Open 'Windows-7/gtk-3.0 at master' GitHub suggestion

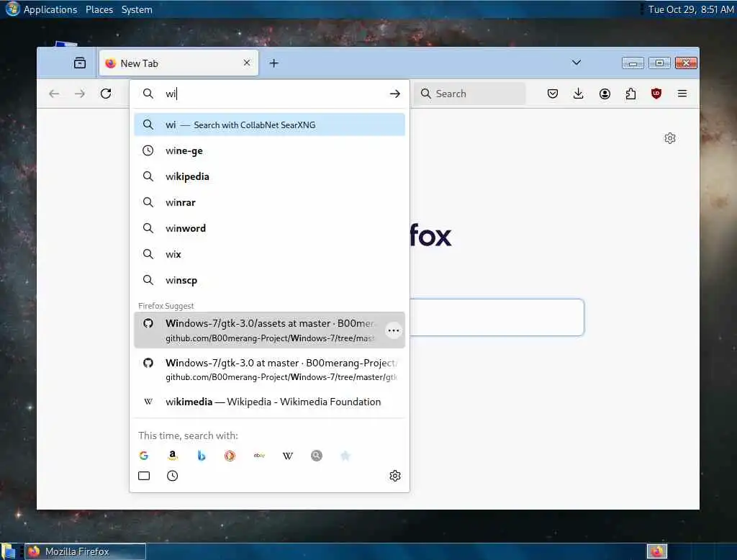point(269,369)
